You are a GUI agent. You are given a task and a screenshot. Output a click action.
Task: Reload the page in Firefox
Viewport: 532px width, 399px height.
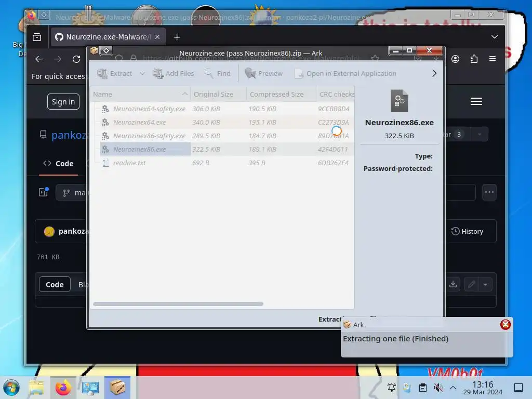pos(76,59)
